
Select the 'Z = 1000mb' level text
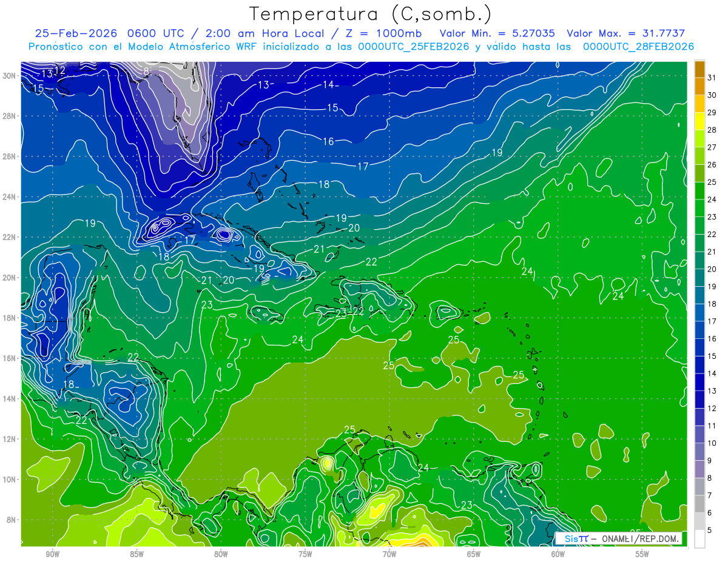[x=384, y=33]
